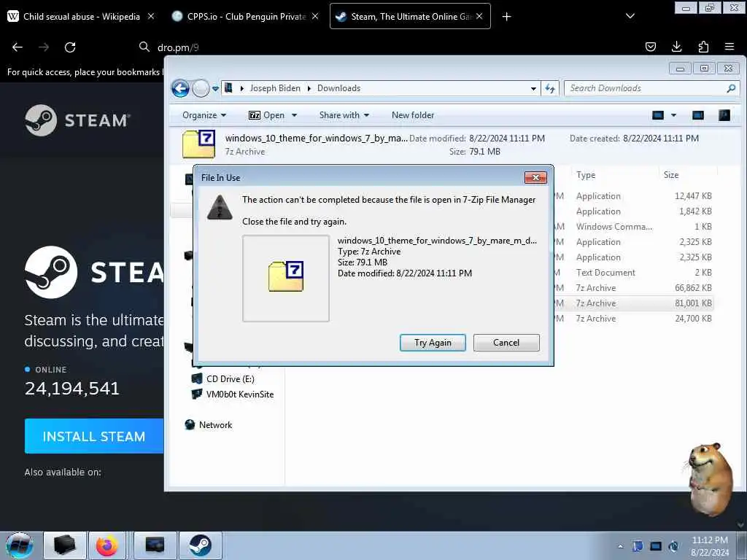
Task: Click the 7z archive icon in details pane
Action: (x=198, y=144)
